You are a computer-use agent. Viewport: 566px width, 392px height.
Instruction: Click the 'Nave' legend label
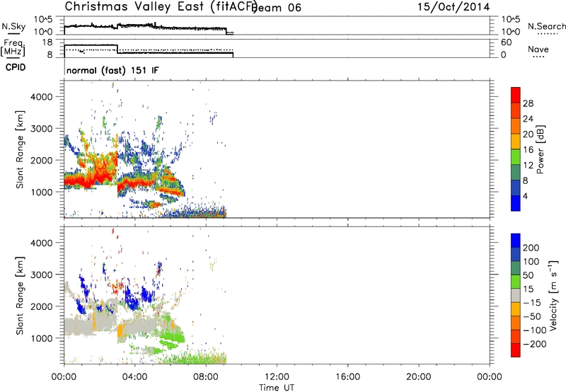pos(538,49)
